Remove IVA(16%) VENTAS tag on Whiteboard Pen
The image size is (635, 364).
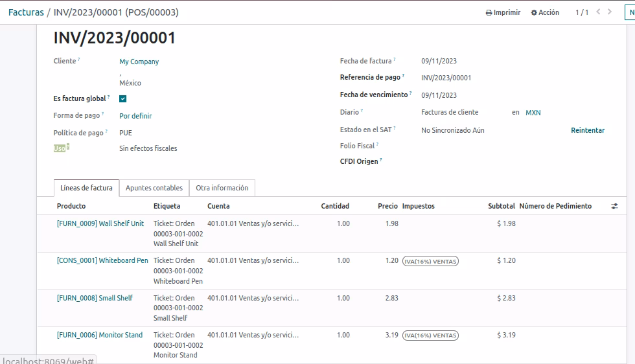click(x=430, y=262)
